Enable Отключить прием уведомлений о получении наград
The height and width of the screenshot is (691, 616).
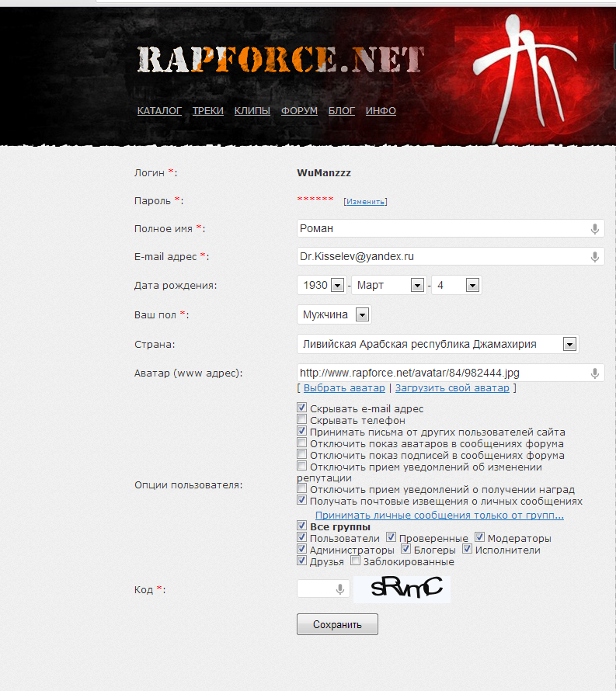[301, 488]
